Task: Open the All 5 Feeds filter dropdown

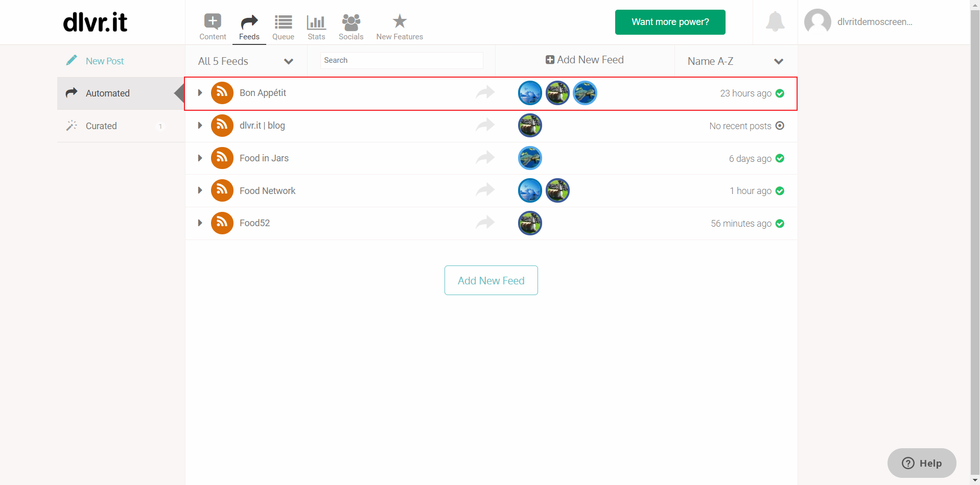Action: [x=246, y=61]
